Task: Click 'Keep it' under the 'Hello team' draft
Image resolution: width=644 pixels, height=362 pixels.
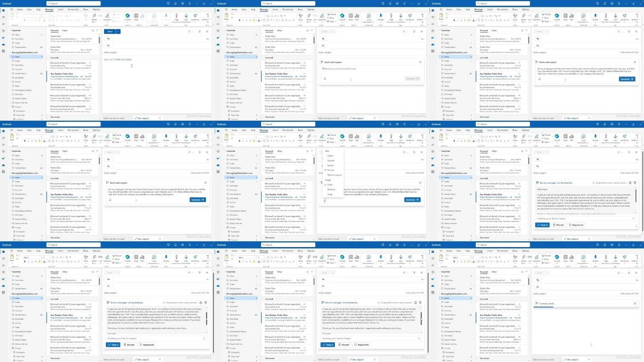Action: [x=543, y=225]
